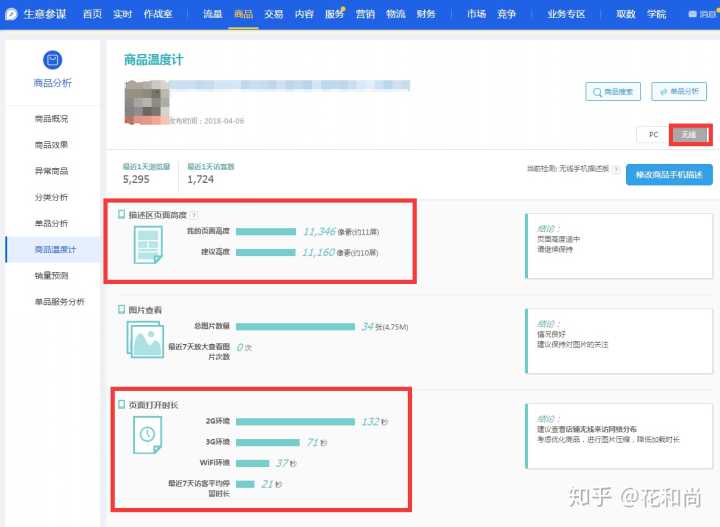
Task: Click the 页面高度适中 conclusion text
Action: (x=558, y=239)
